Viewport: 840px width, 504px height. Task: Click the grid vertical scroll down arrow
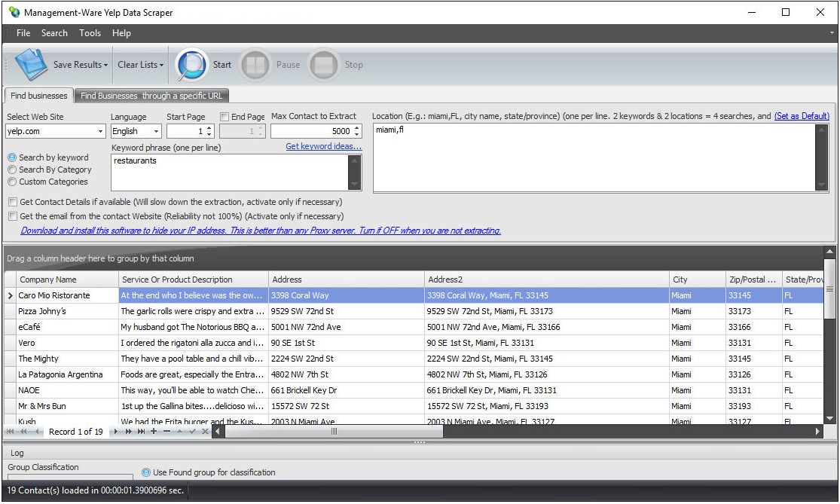pyautogui.click(x=829, y=418)
